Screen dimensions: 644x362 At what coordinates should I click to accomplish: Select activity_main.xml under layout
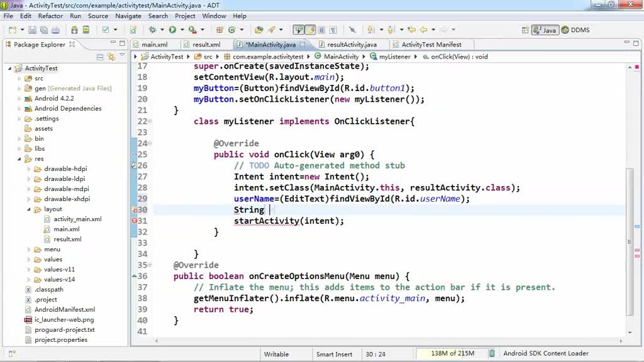[77, 219]
